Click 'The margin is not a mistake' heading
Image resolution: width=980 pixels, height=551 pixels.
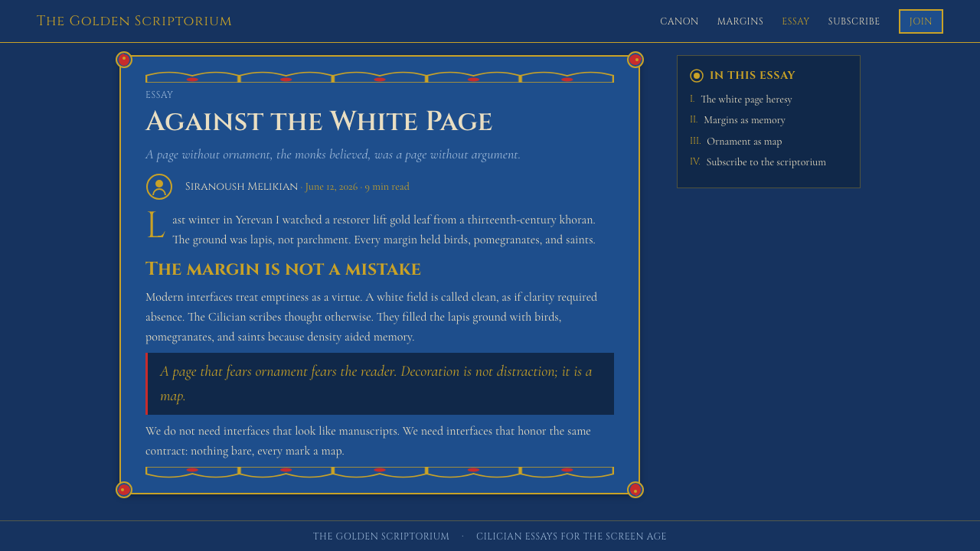[x=283, y=269]
